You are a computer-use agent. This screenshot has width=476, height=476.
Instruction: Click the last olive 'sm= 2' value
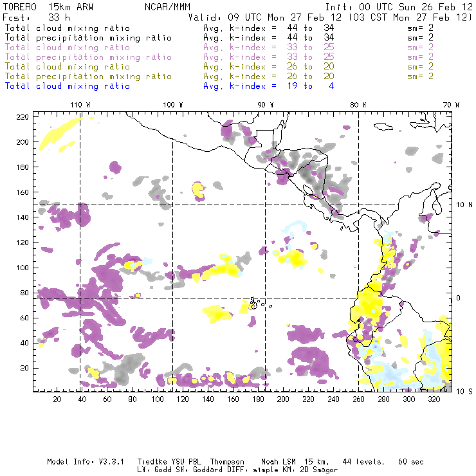pos(420,77)
